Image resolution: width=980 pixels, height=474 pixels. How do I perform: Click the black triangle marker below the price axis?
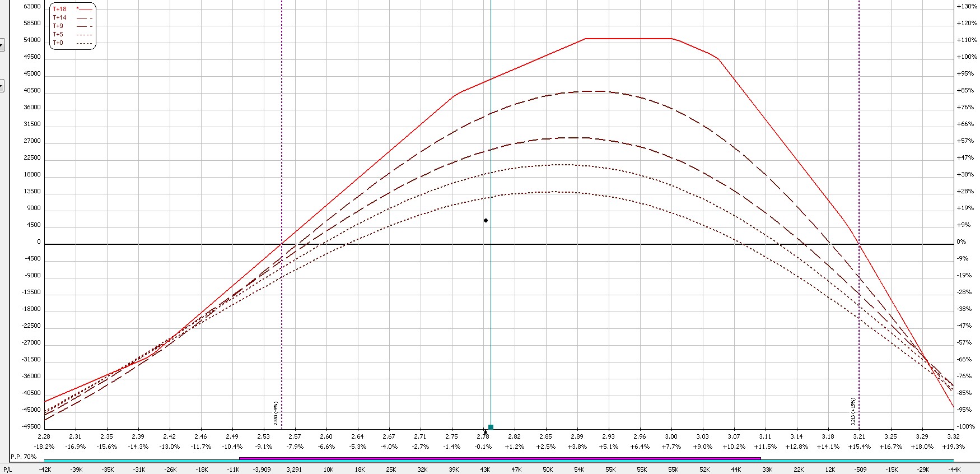pos(486,432)
